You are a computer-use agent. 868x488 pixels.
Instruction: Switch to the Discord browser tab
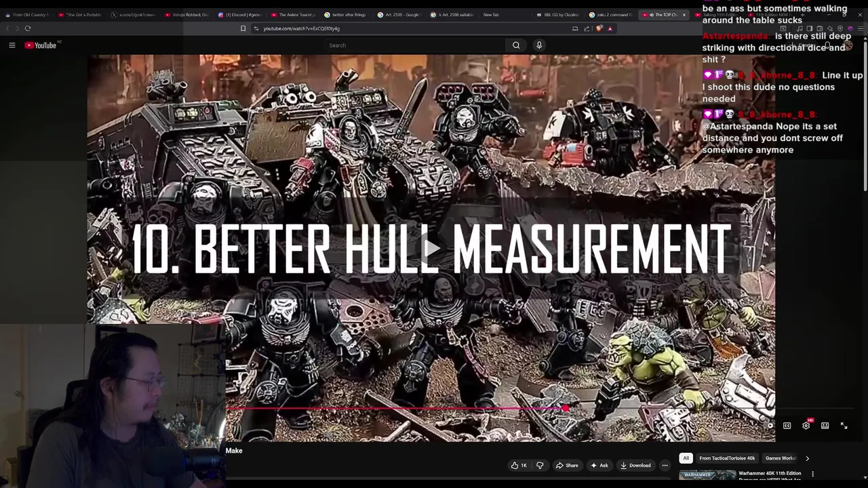point(241,15)
